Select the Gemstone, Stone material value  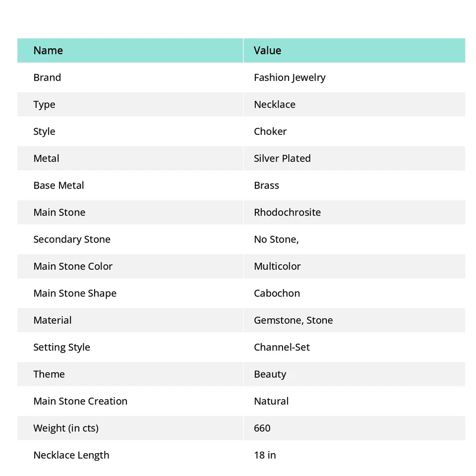tap(293, 320)
